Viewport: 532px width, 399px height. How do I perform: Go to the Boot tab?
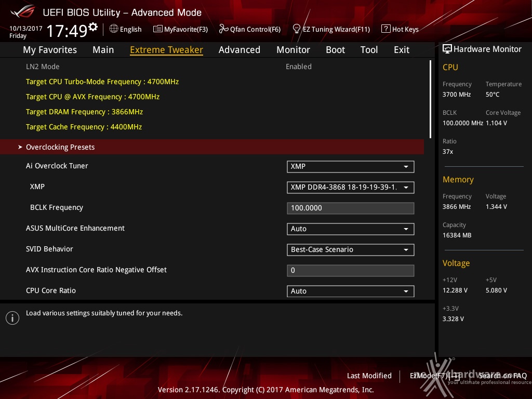[x=336, y=50]
